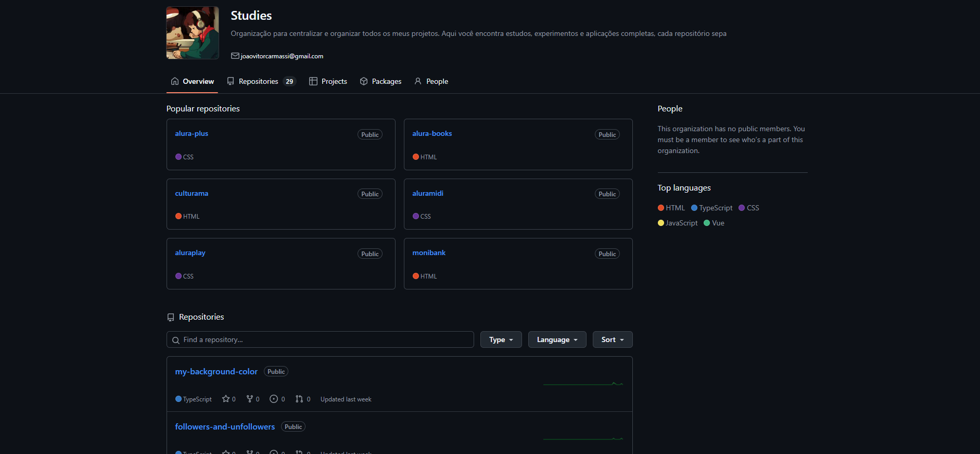Click the star icon on my-background-color

tap(226, 399)
